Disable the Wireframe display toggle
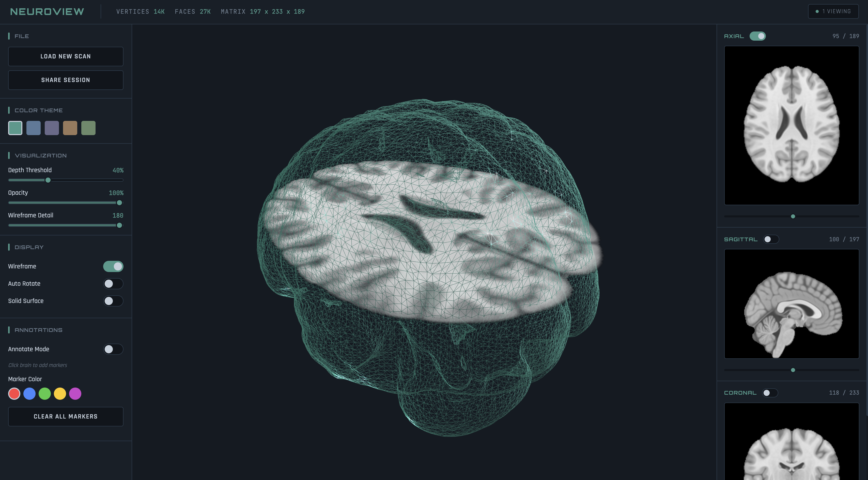Screen dimensions: 868x480 113,266
